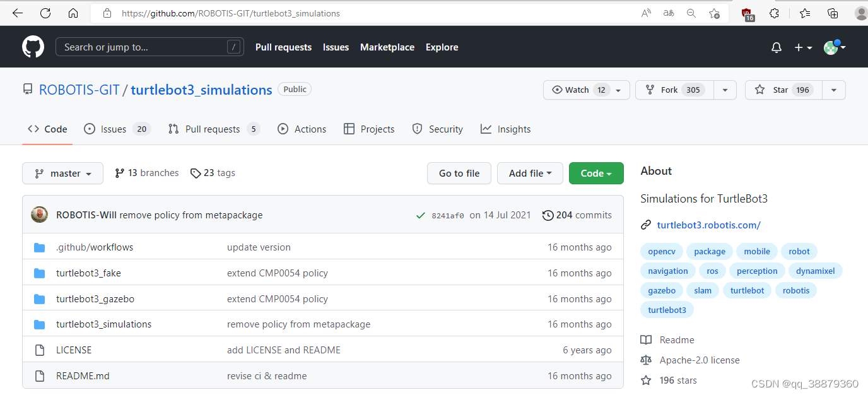
Task: Open 196 stars sidebar link
Action: coord(669,380)
